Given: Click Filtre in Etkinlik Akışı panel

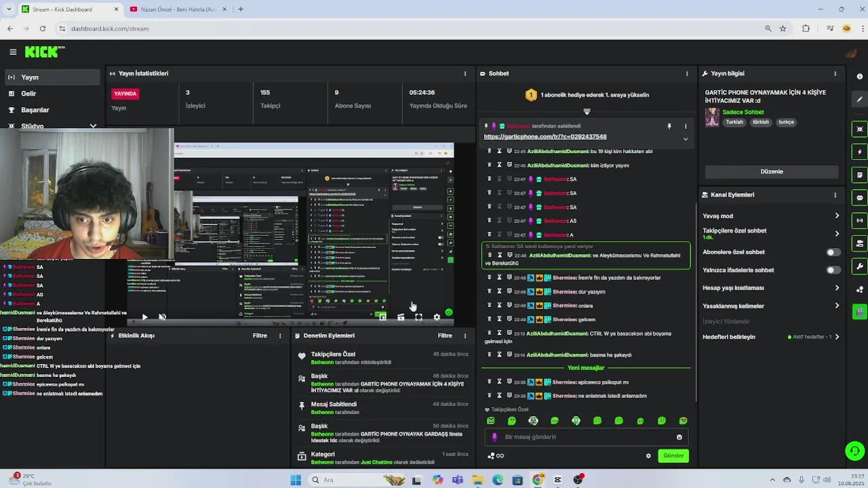Looking at the screenshot, I should (x=260, y=335).
